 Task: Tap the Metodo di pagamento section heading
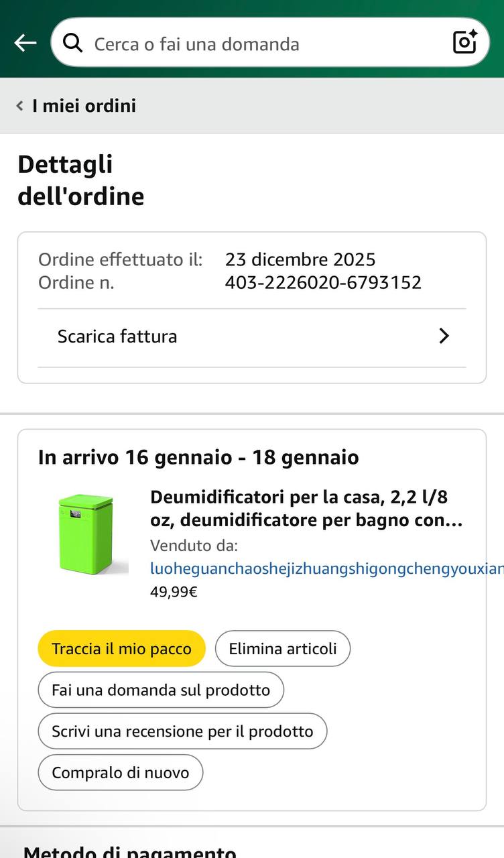click(130, 852)
